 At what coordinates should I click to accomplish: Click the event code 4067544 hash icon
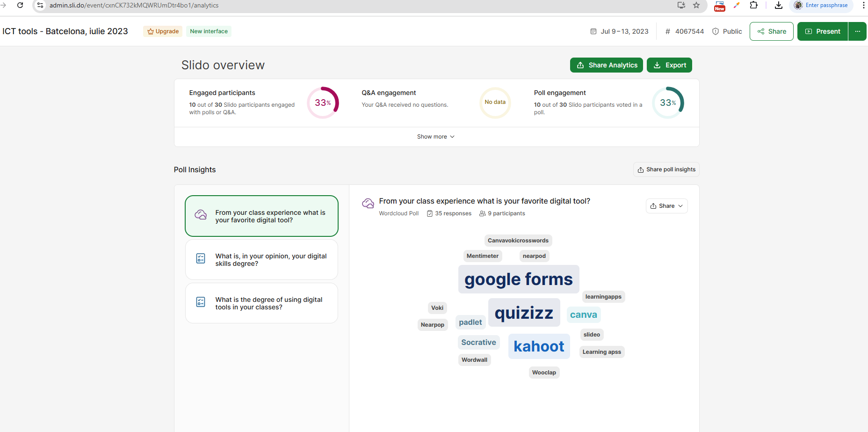[667, 31]
